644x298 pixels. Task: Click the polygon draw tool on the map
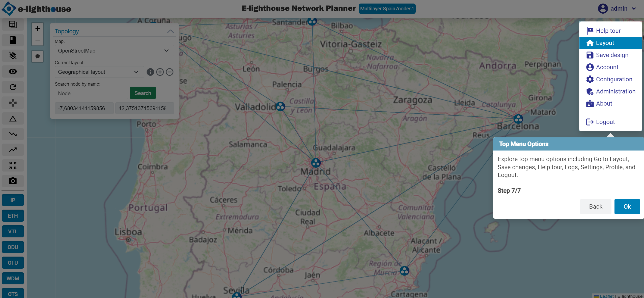38,56
